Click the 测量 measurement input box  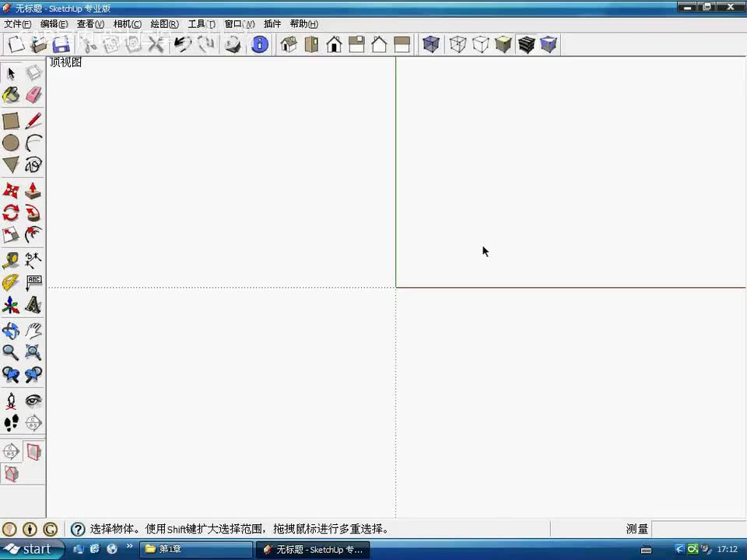[x=699, y=529]
